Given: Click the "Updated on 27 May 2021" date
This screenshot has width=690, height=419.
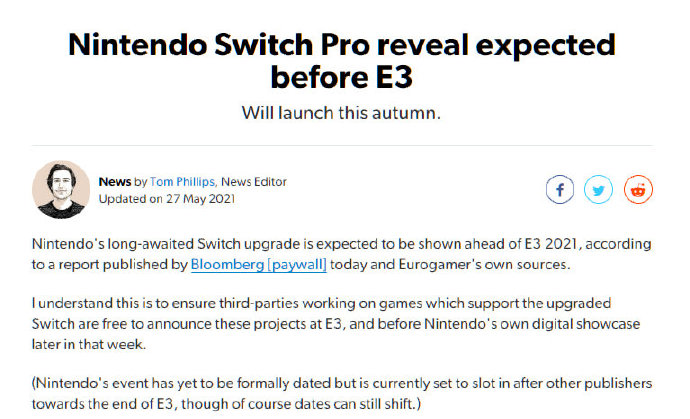Looking at the screenshot, I should pyautogui.click(x=167, y=199).
